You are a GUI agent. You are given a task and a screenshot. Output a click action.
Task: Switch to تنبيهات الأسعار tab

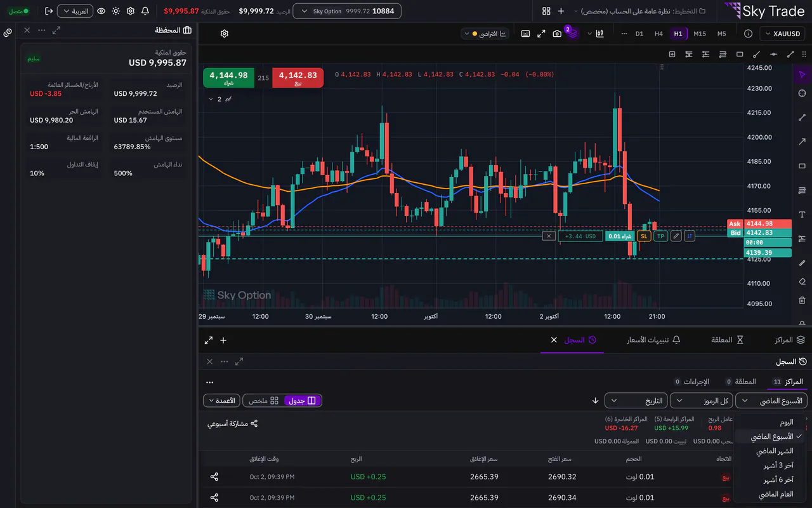(653, 340)
